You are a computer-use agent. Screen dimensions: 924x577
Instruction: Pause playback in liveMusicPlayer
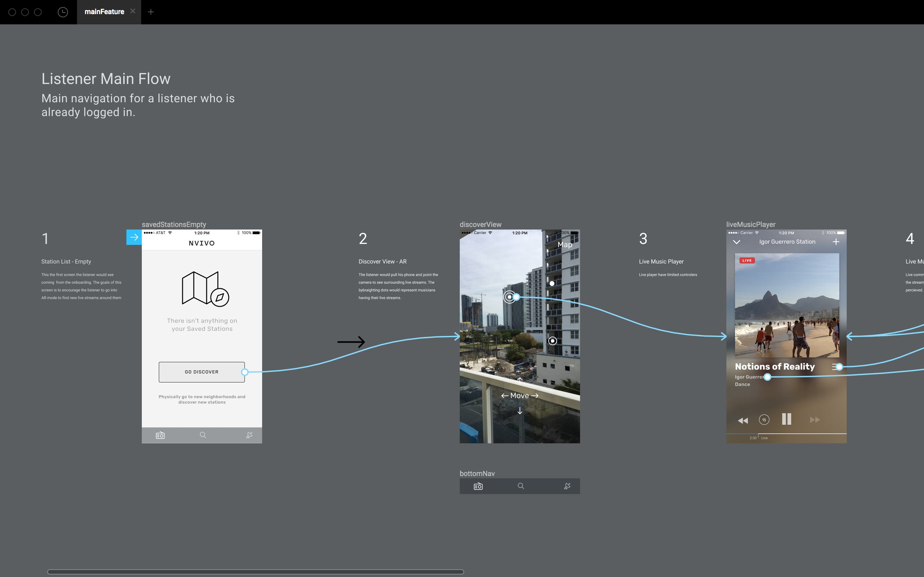[x=787, y=419]
